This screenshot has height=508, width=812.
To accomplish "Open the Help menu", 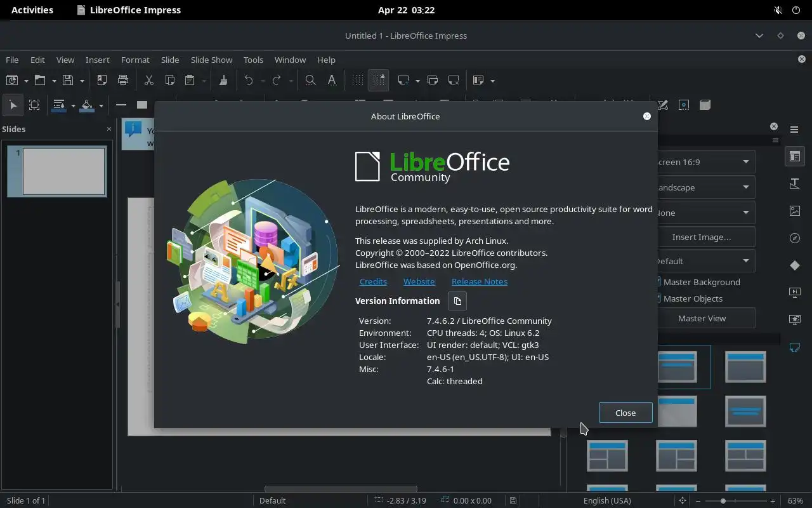I will coord(326,60).
